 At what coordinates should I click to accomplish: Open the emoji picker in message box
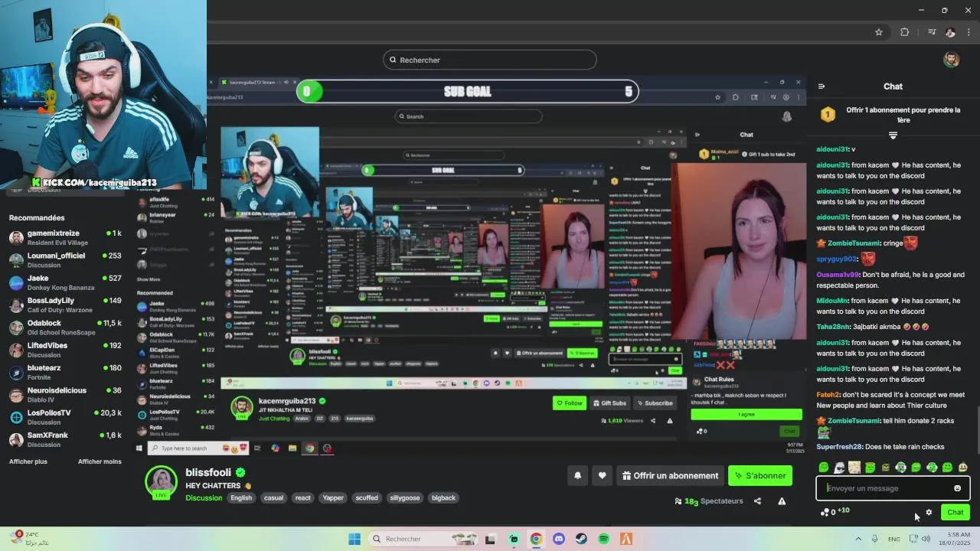tap(957, 488)
